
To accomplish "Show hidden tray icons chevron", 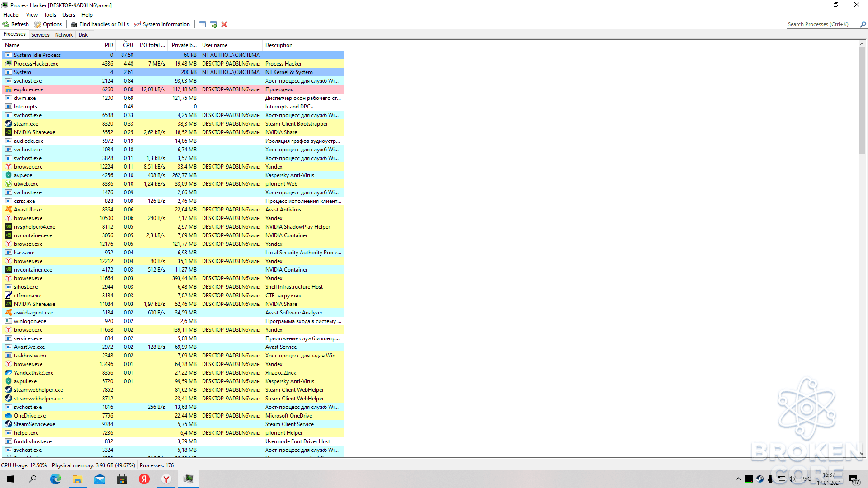I will pos(738,479).
